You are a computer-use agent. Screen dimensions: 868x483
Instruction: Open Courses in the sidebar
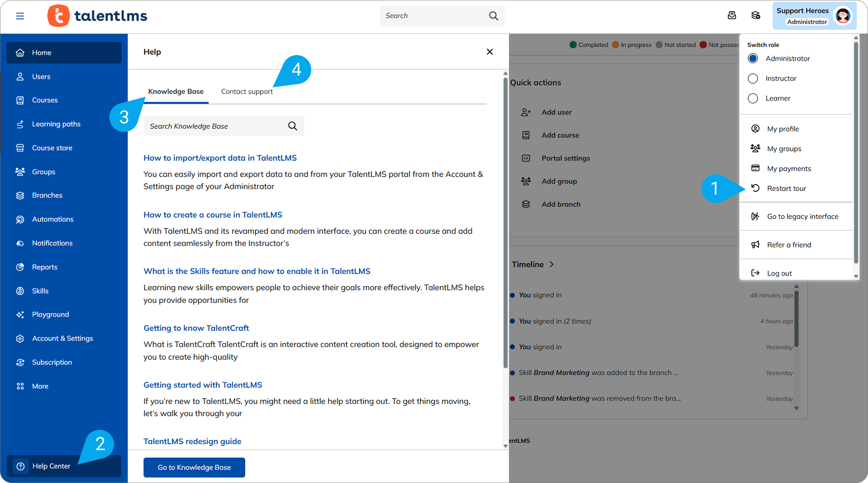64,100
